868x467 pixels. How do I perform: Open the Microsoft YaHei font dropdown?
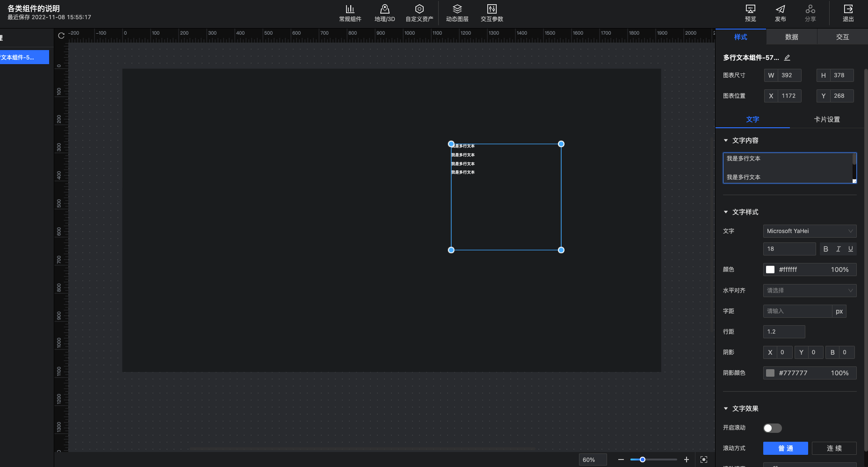[x=810, y=231]
